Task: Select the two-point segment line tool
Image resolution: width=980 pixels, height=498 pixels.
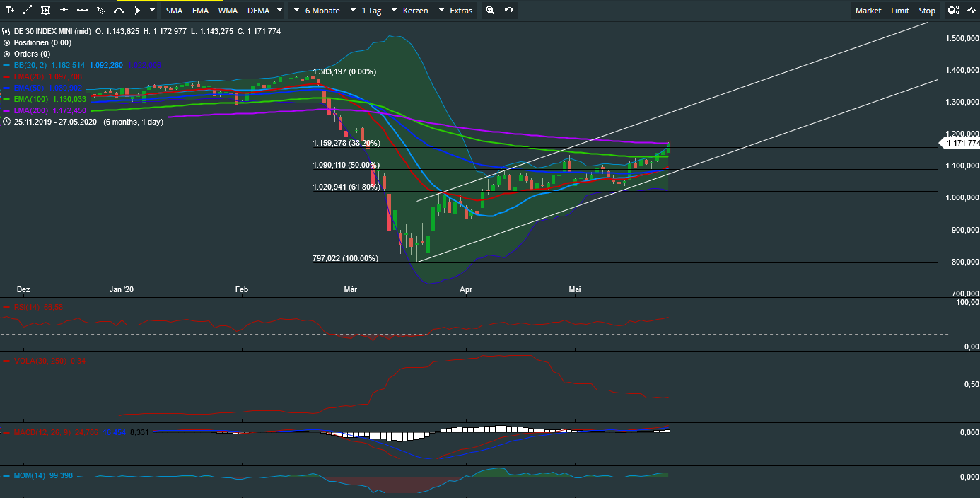Action: [x=83, y=11]
